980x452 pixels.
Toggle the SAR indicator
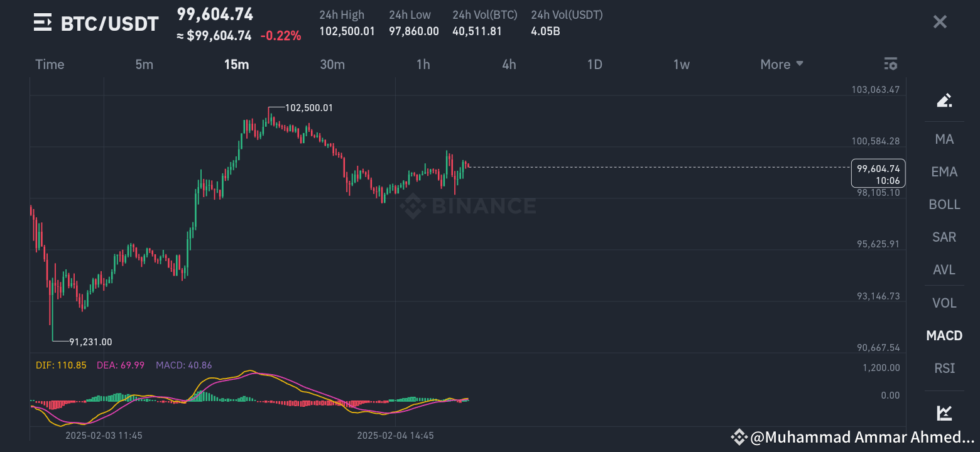coord(944,237)
